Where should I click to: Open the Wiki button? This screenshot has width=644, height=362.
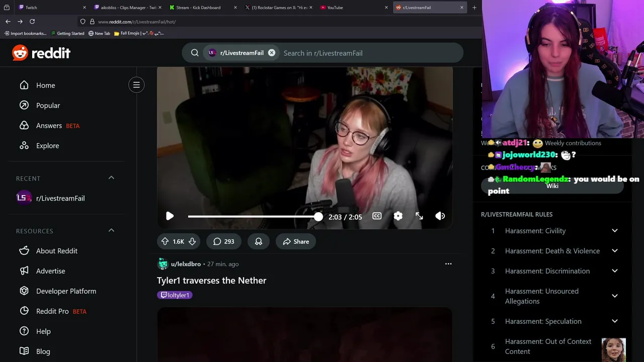point(552,186)
